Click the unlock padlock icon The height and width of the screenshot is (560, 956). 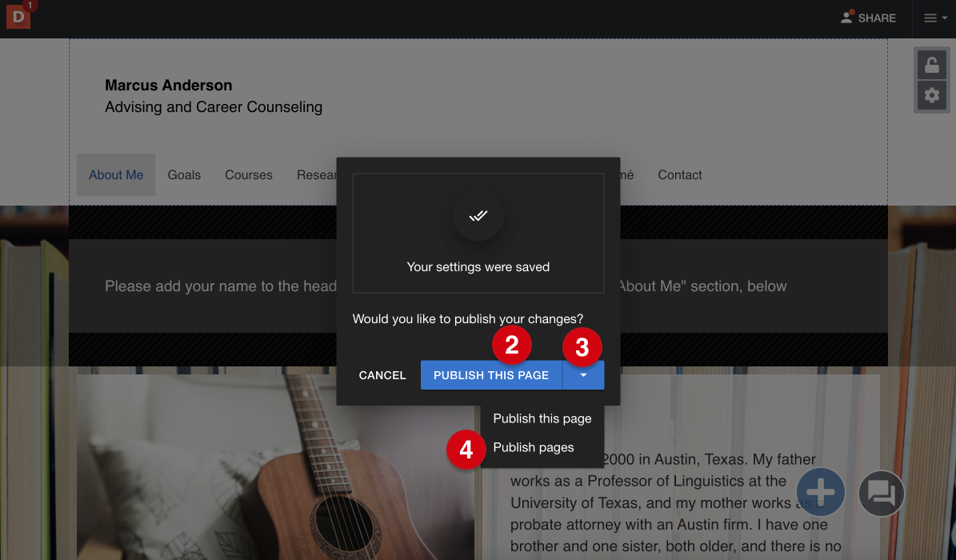click(x=932, y=65)
